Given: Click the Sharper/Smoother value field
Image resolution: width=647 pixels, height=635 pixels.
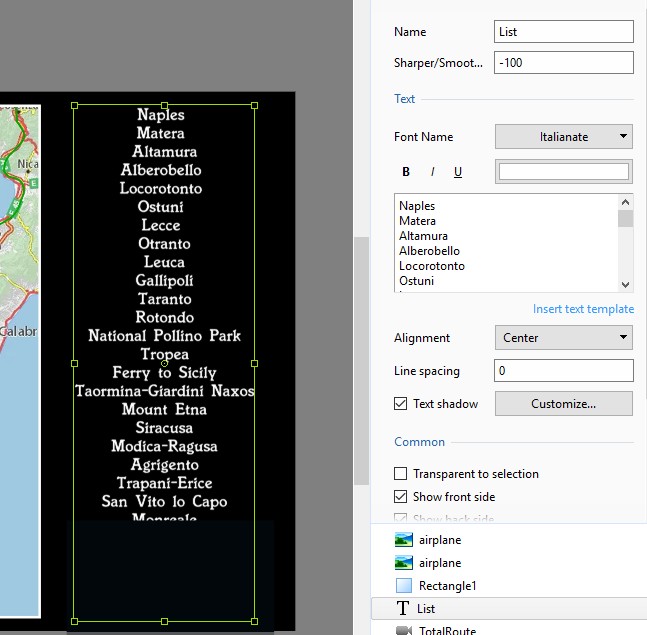Looking at the screenshot, I should point(563,63).
